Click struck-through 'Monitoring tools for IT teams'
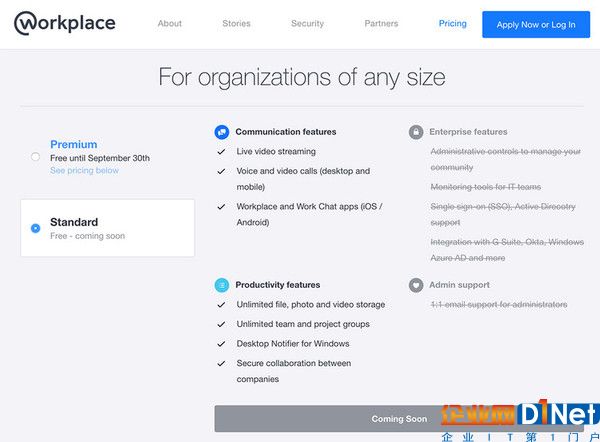This screenshot has height=442, width=600. pos(486,187)
